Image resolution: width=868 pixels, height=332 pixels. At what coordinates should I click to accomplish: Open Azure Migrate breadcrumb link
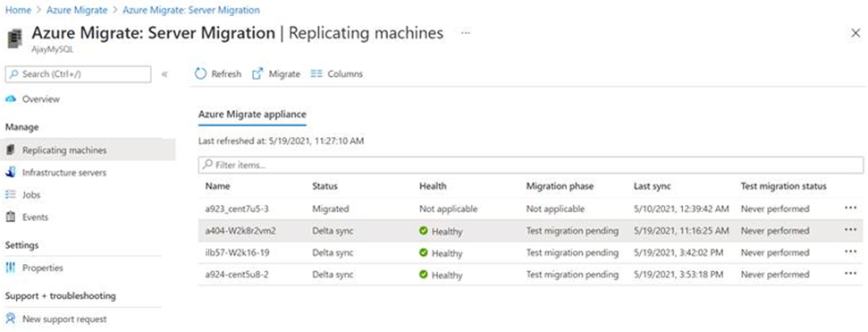pos(77,10)
